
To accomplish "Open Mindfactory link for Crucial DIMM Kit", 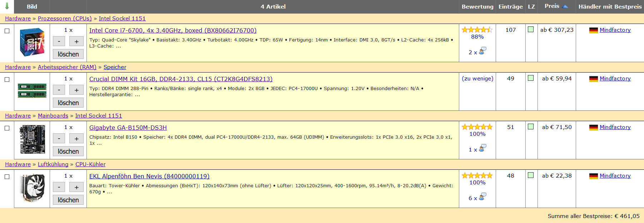I will tap(615, 79).
